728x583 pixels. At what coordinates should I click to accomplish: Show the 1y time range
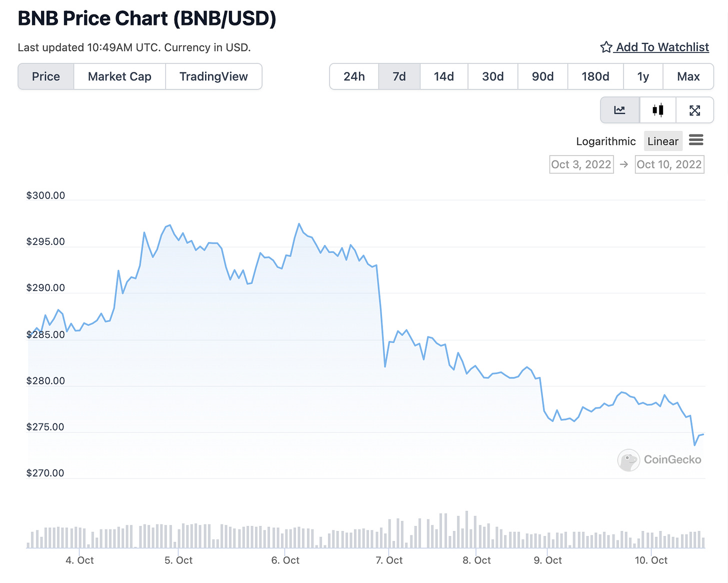coord(643,76)
